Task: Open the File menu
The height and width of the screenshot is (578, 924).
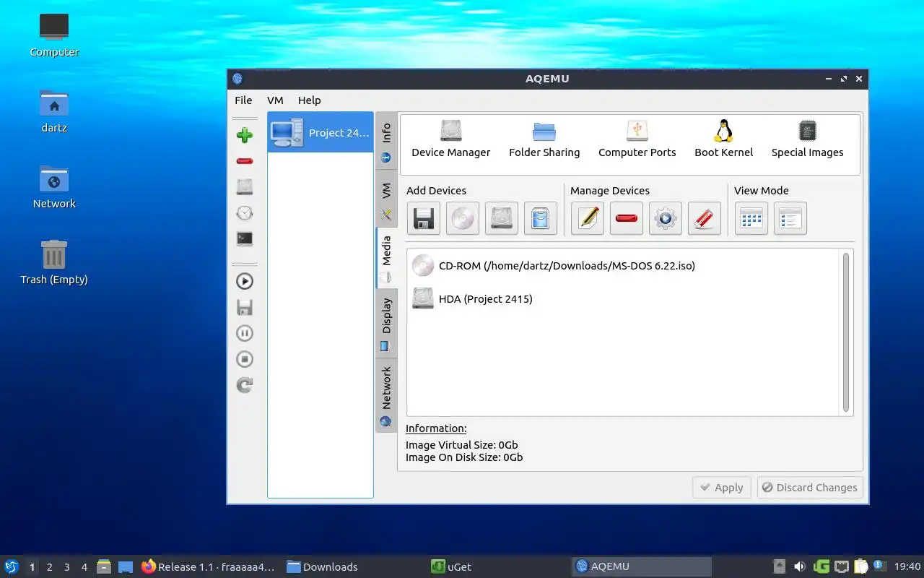Action: click(x=243, y=100)
